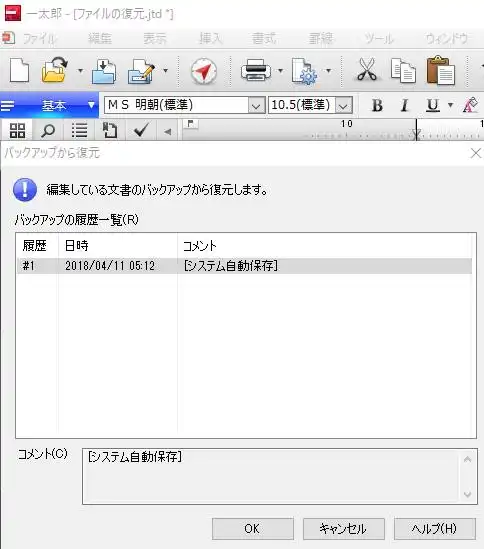Click the 日時 column header
Screen dimensions: 484x549
(x=77, y=246)
